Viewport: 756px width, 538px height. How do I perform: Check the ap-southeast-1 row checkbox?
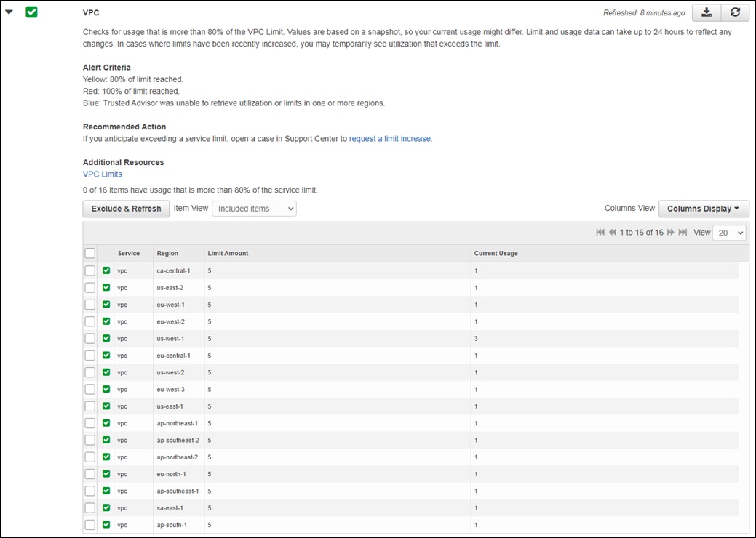[90, 491]
